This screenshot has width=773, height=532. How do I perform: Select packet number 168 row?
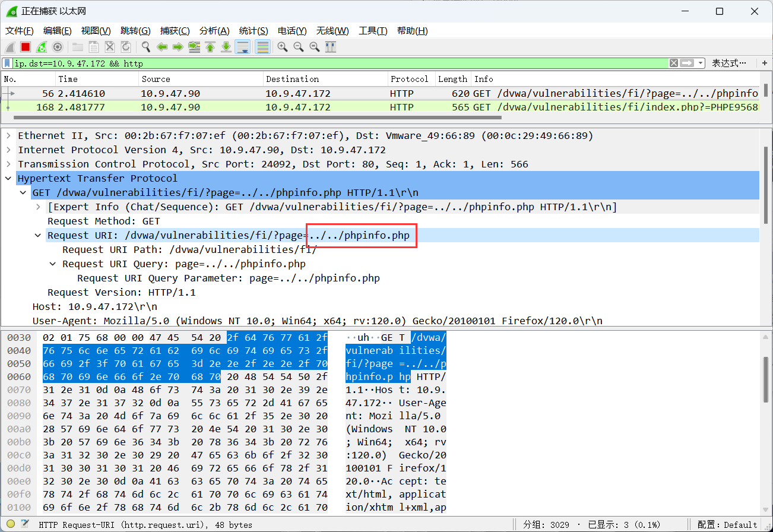coord(381,107)
